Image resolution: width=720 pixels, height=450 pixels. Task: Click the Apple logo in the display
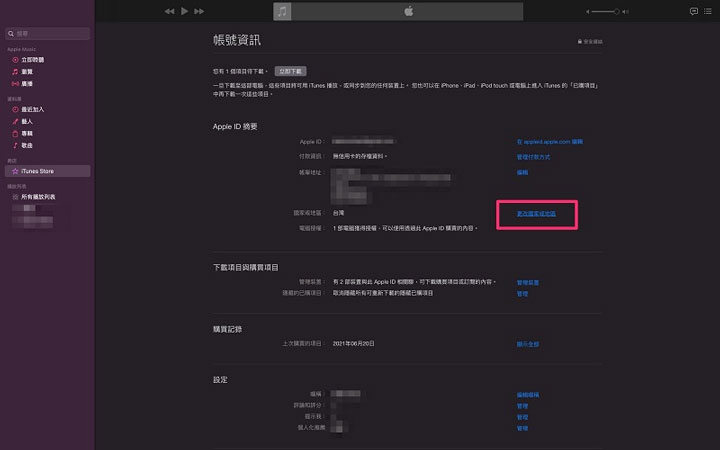tap(409, 11)
